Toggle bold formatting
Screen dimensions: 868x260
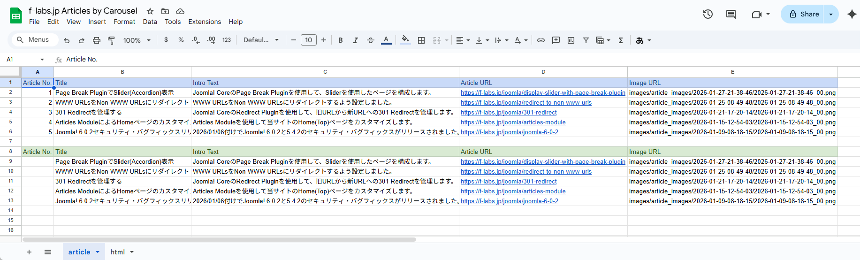(340, 40)
